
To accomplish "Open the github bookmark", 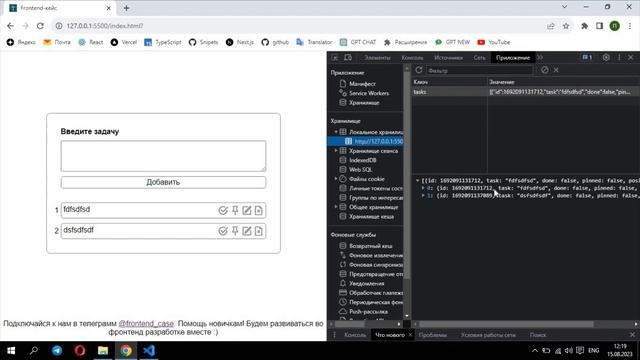I will [275, 42].
